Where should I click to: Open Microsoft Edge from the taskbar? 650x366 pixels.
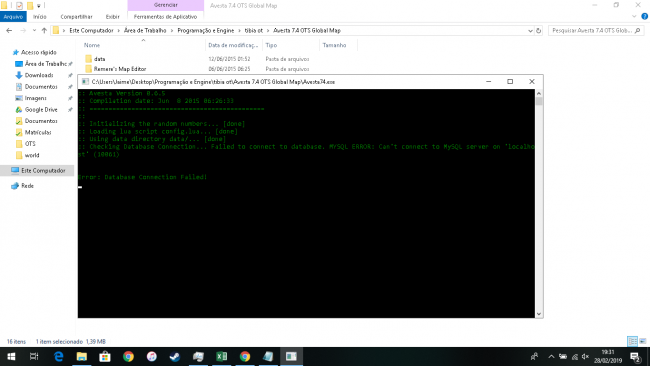(58, 356)
